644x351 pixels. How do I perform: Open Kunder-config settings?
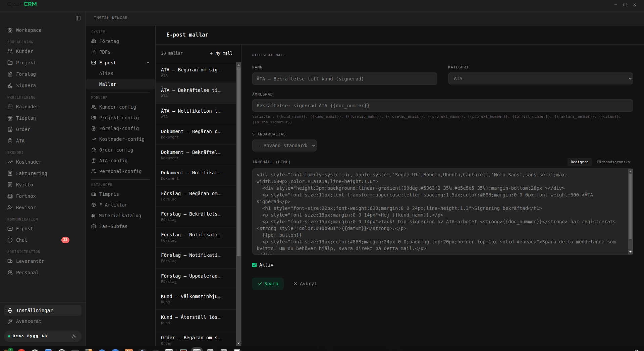[117, 107]
